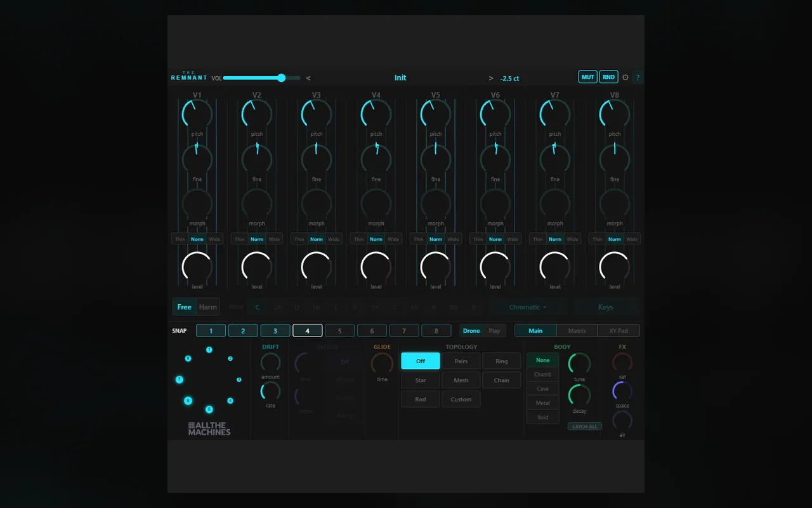This screenshot has height=508, width=812.
Task: Open the help question mark icon
Action: (x=638, y=77)
